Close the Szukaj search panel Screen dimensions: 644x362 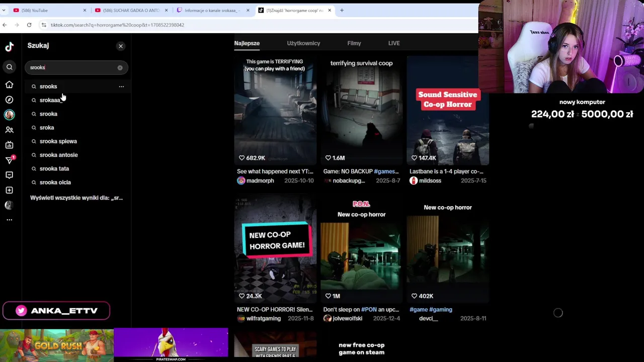coord(121,46)
